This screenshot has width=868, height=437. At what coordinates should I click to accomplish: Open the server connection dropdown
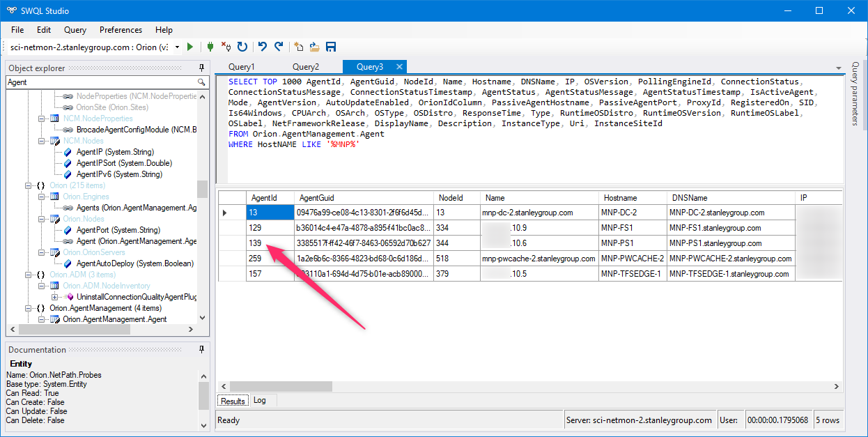coord(177,47)
